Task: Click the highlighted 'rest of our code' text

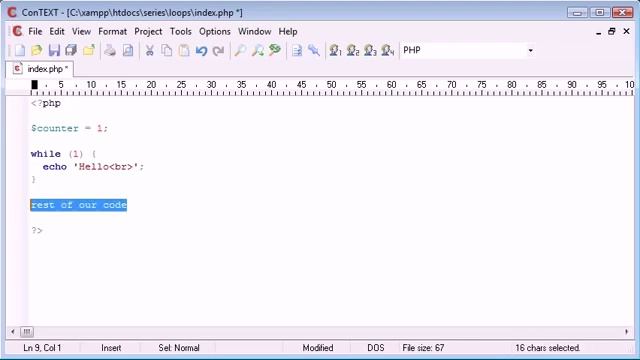Action: (x=79, y=205)
